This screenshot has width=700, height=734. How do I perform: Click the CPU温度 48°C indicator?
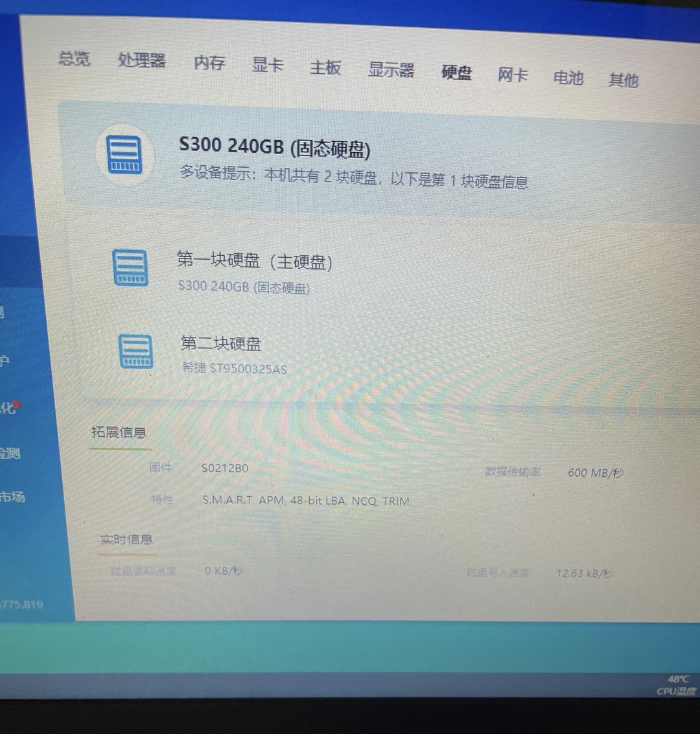click(x=677, y=685)
